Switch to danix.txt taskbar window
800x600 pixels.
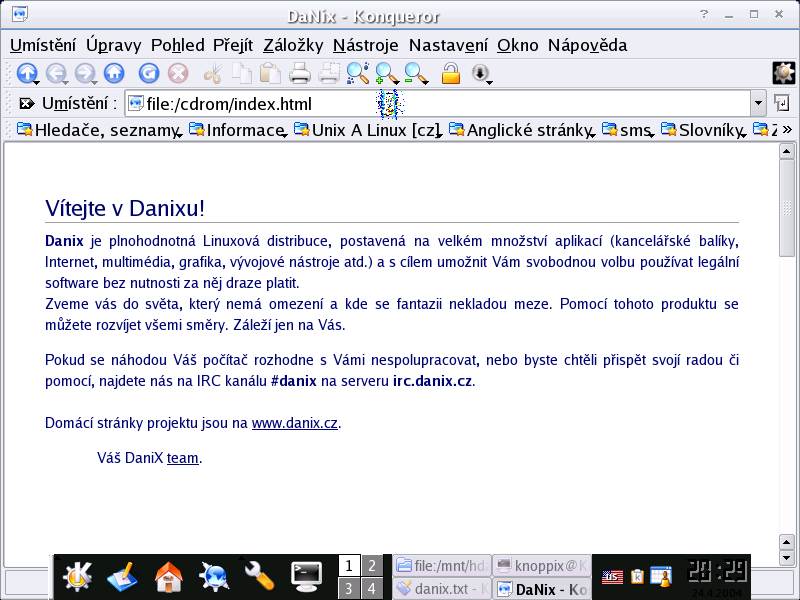(x=442, y=589)
